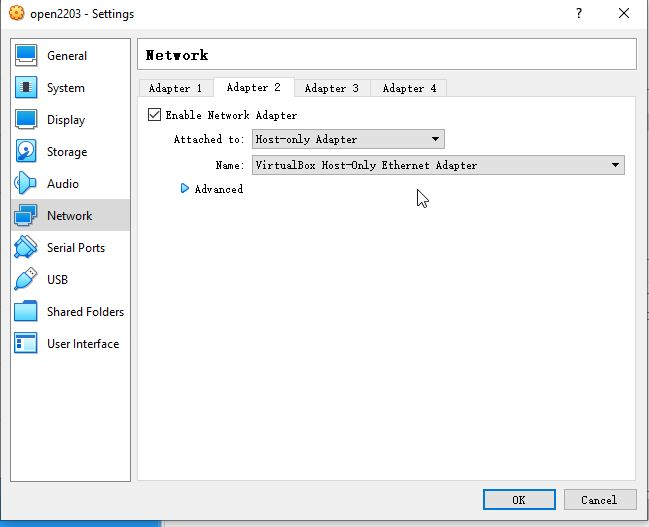Click the Display screen icon

point(26,119)
